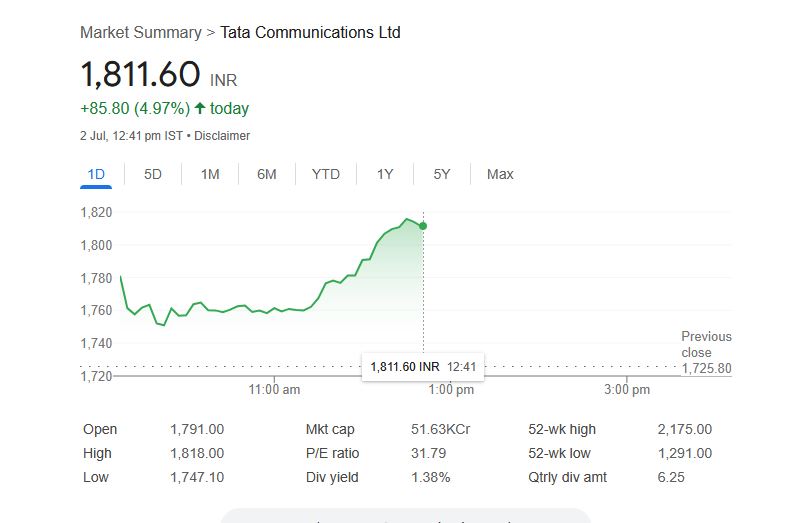Open the Disclaimer link
Image resolution: width=786 pixels, height=523 pixels.
pos(222,136)
